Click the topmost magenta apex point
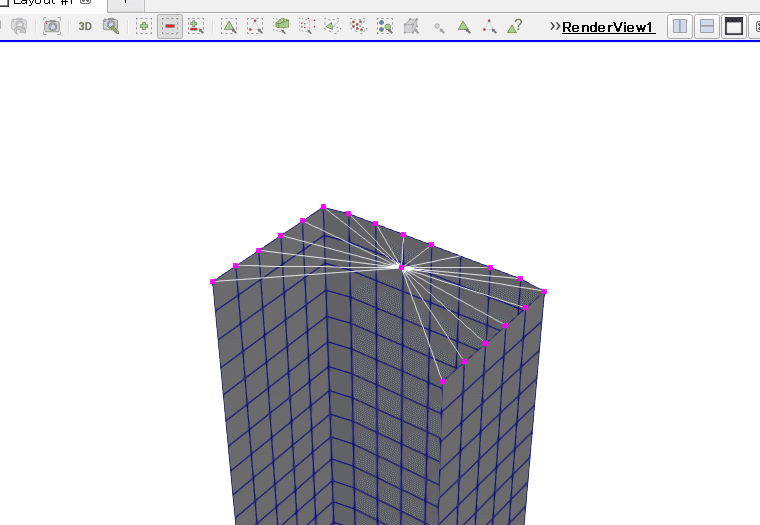 tap(324, 207)
